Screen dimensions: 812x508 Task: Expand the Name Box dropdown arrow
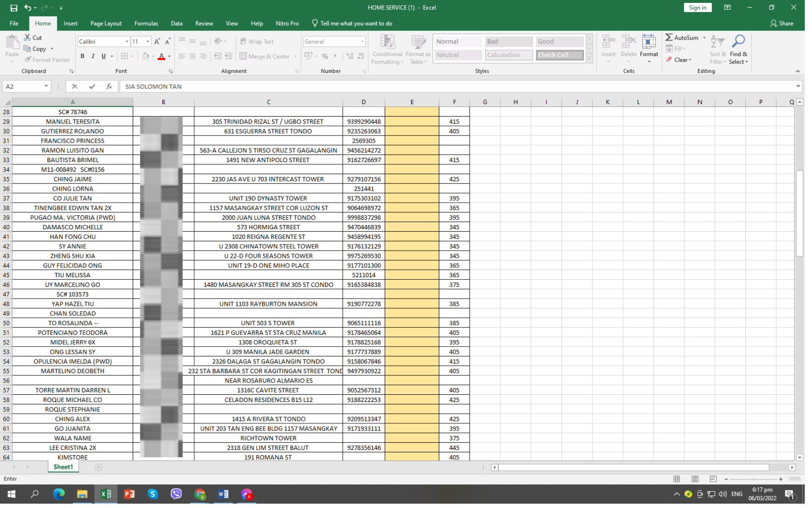pos(46,87)
